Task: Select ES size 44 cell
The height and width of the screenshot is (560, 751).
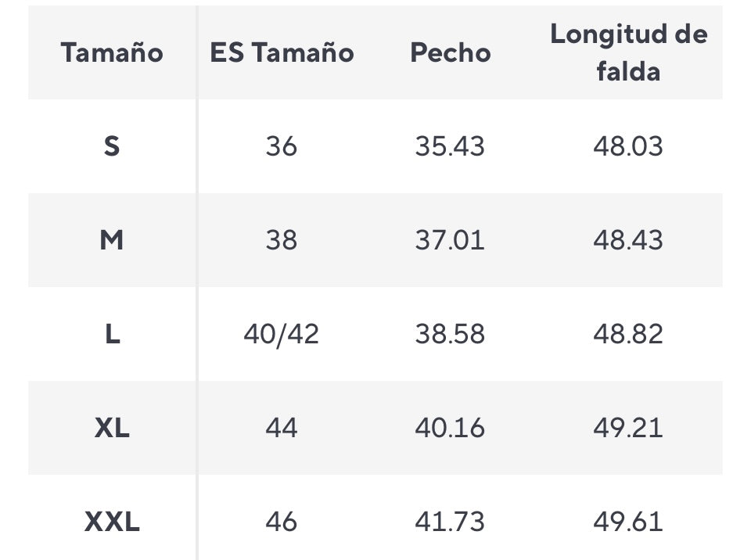Action: point(282,428)
